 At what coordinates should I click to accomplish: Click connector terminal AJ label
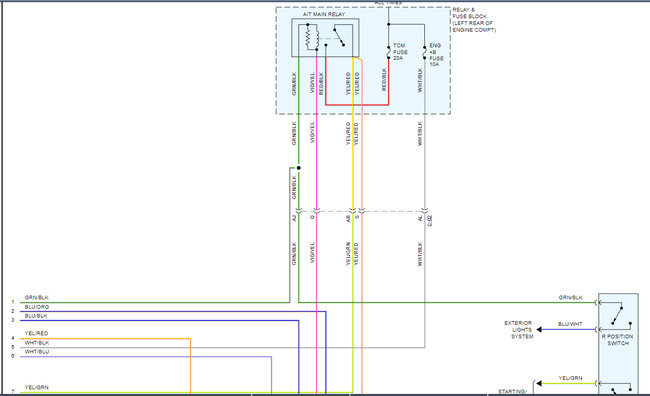[294, 218]
